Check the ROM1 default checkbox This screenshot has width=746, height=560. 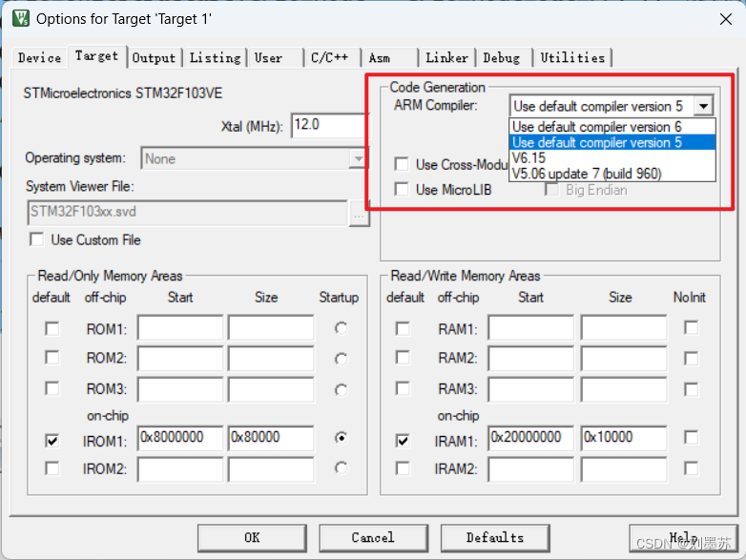click(52, 329)
